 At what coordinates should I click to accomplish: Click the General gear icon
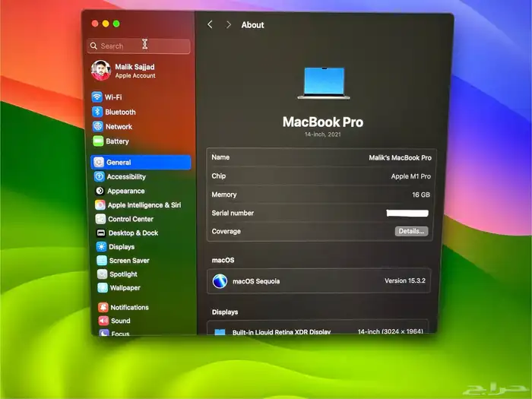click(99, 162)
